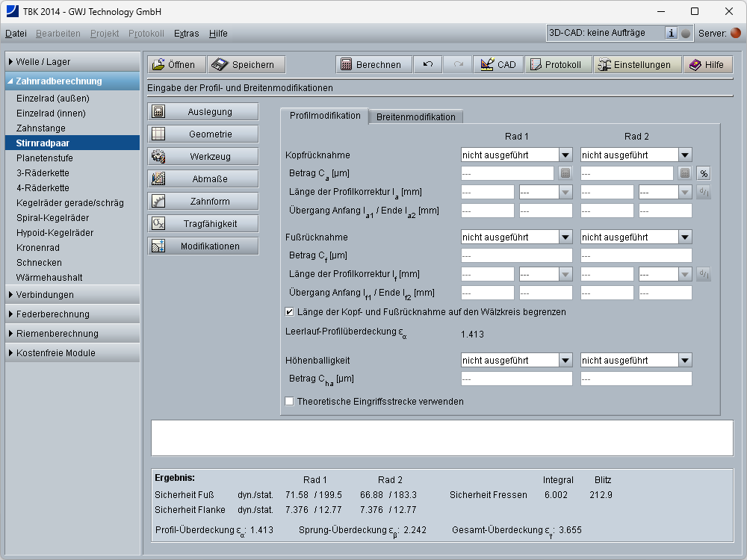Click the 3D-CAD info icon
The height and width of the screenshot is (560, 747).
click(x=671, y=33)
